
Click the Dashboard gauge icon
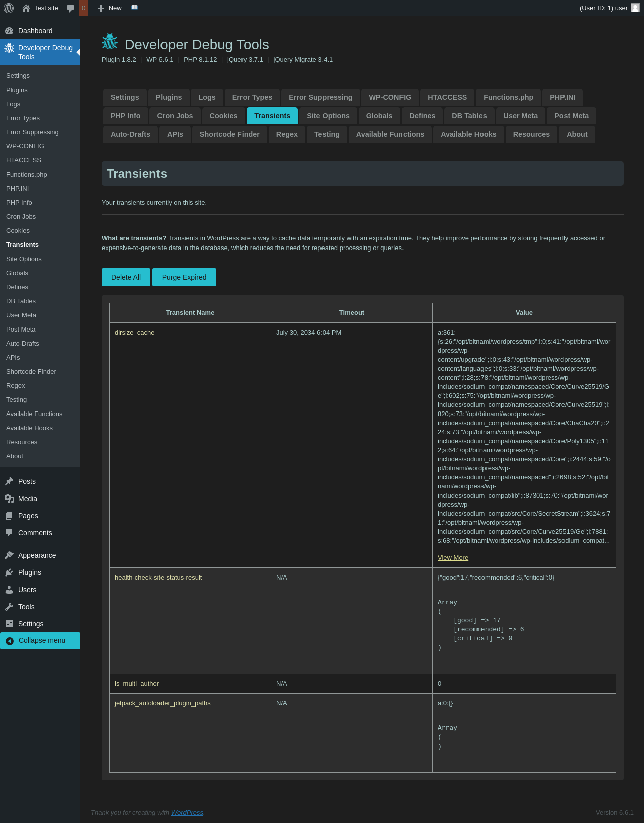point(9,31)
